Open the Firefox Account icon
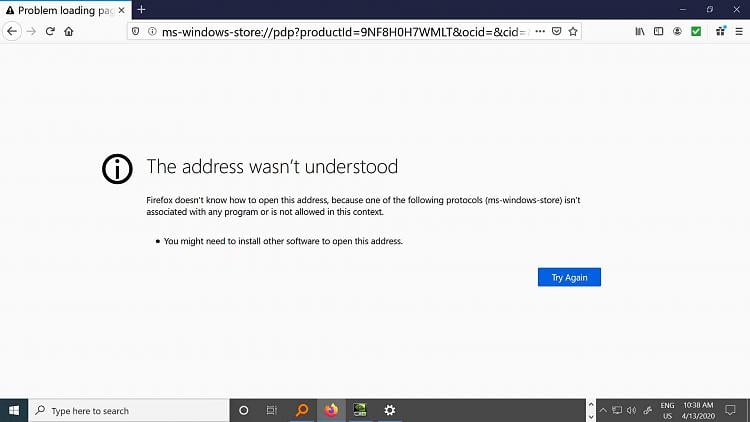The height and width of the screenshot is (422, 750). click(677, 32)
